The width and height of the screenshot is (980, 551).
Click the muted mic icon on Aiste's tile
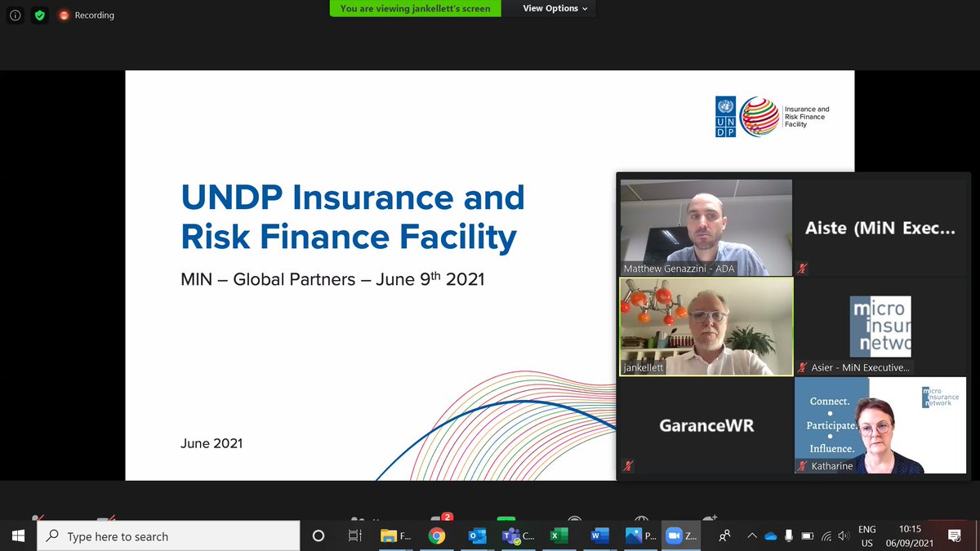(804, 269)
